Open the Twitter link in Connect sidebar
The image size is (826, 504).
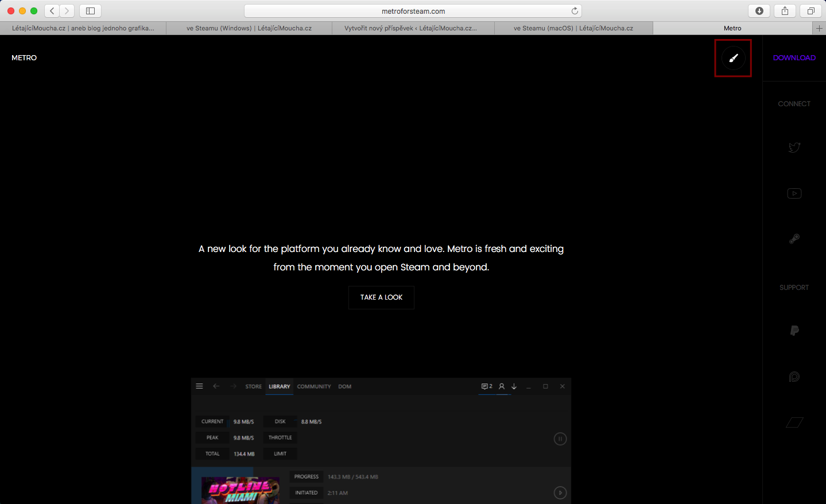click(x=794, y=148)
